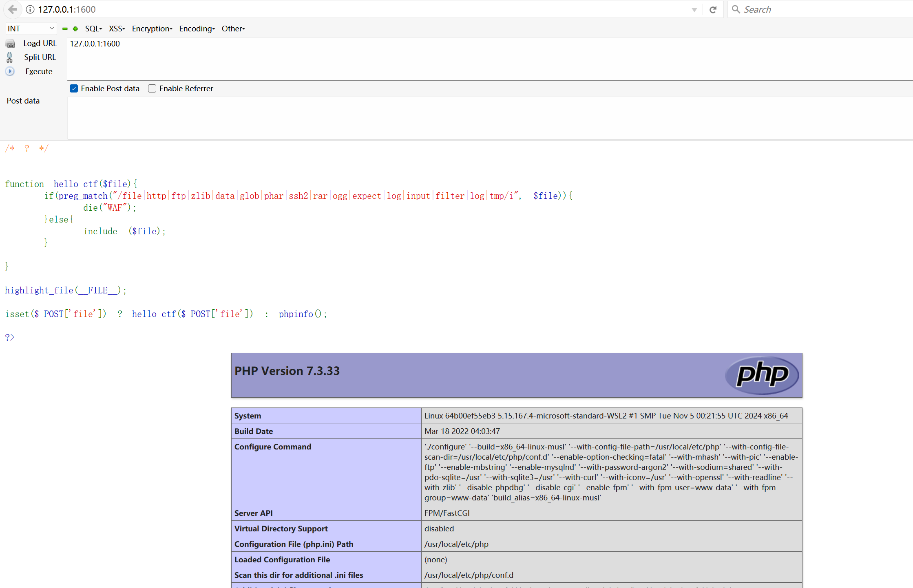Click the Load URL link icon

click(10, 44)
